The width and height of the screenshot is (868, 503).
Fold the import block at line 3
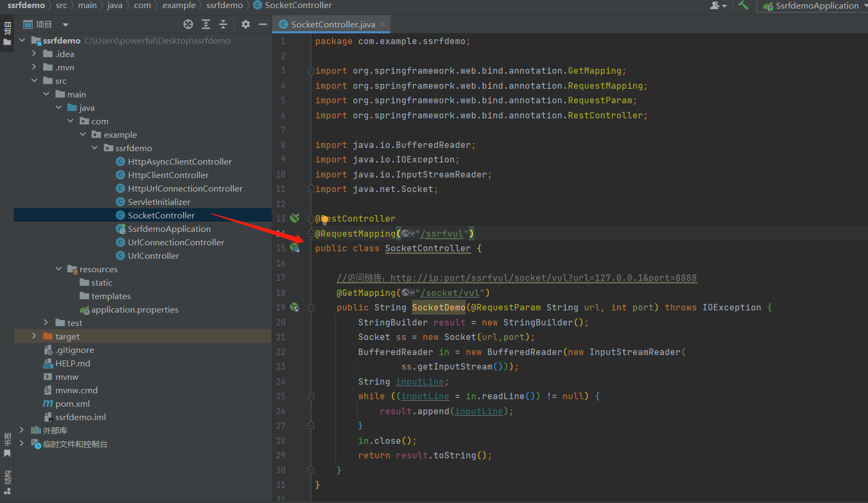point(311,71)
